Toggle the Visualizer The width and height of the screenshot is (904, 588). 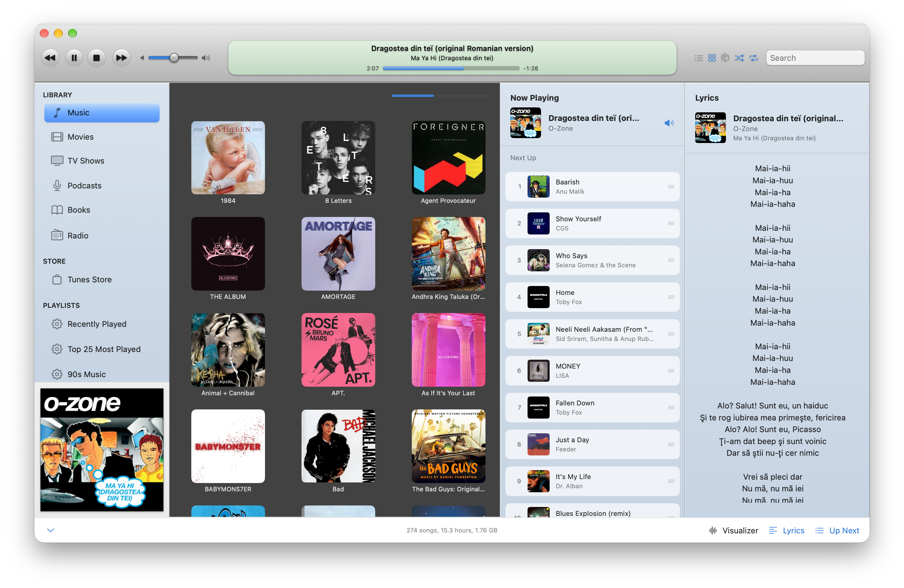pyautogui.click(x=734, y=531)
